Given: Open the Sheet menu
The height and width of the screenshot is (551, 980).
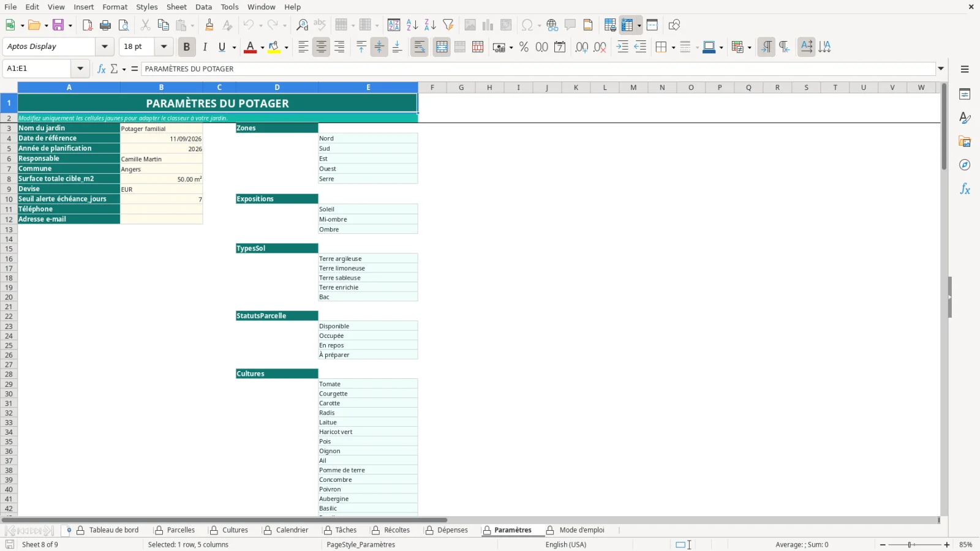Looking at the screenshot, I should pos(176,7).
